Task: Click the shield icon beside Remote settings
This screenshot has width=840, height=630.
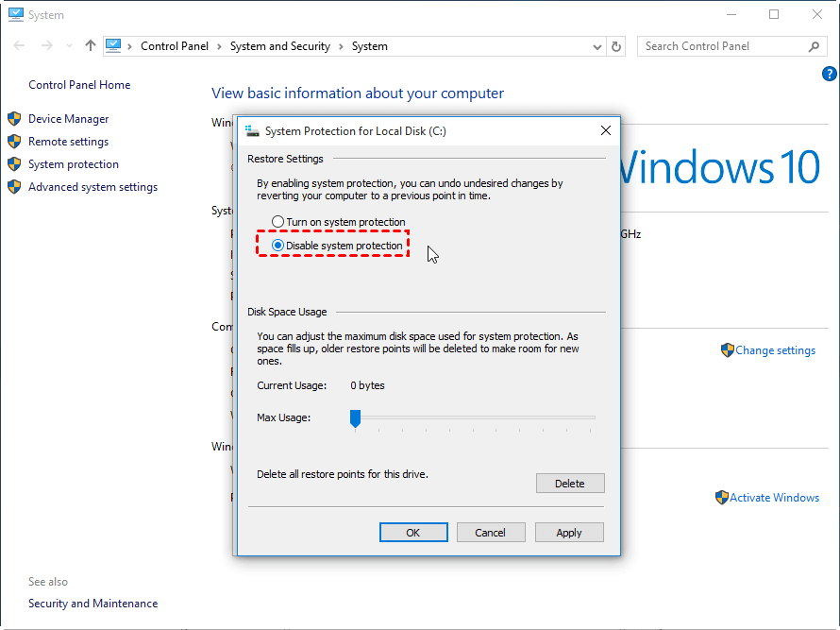Action: pyautogui.click(x=14, y=142)
